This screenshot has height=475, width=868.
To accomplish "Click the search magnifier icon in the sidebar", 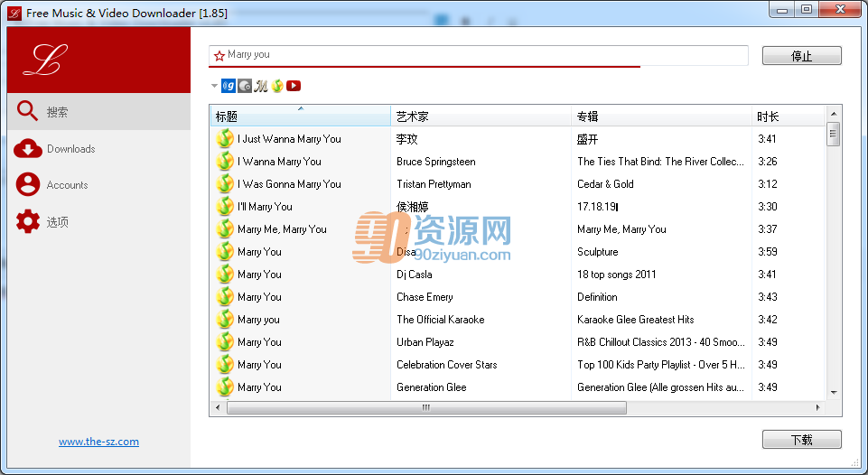I will (x=27, y=111).
